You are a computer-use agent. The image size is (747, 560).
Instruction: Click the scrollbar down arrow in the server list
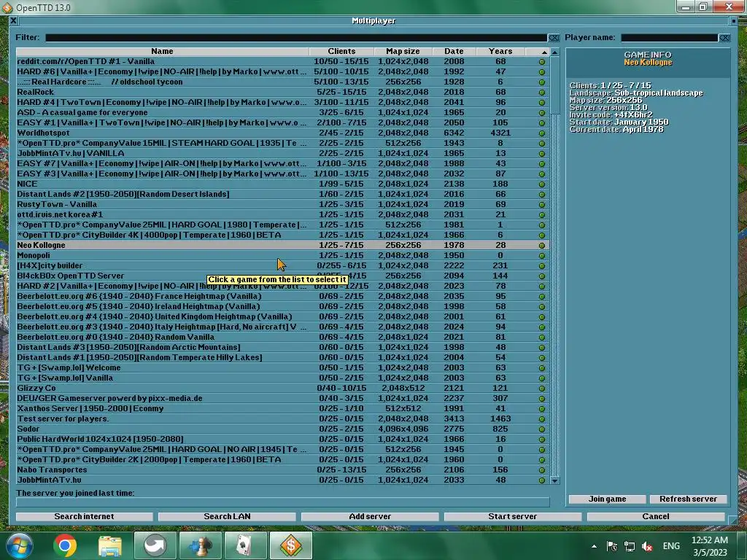[554, 481]
